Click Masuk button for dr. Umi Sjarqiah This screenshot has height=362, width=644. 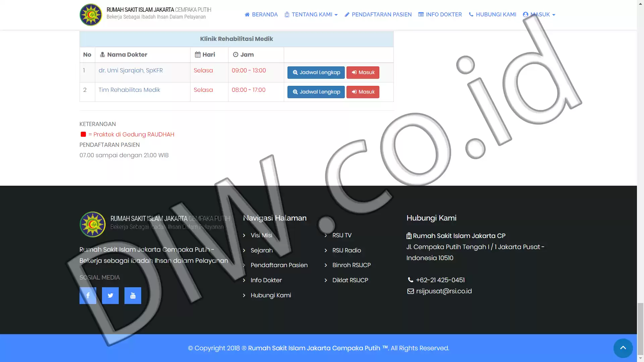363,72
